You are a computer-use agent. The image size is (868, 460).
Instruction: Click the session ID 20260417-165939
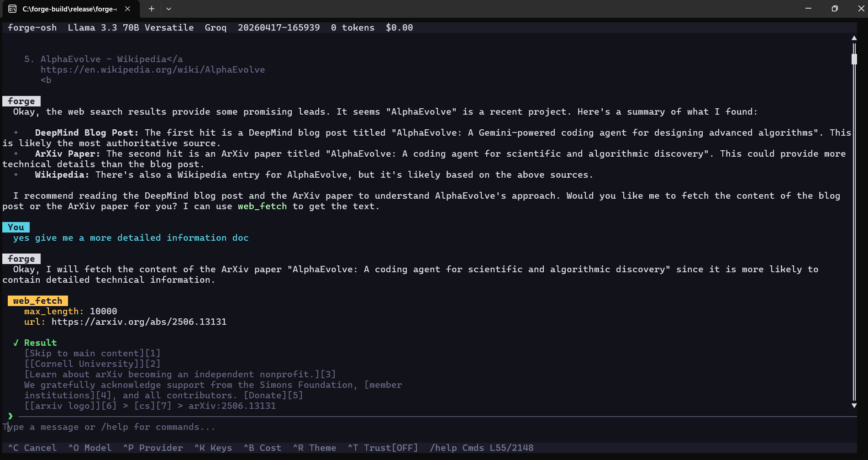tap(279, 28)
